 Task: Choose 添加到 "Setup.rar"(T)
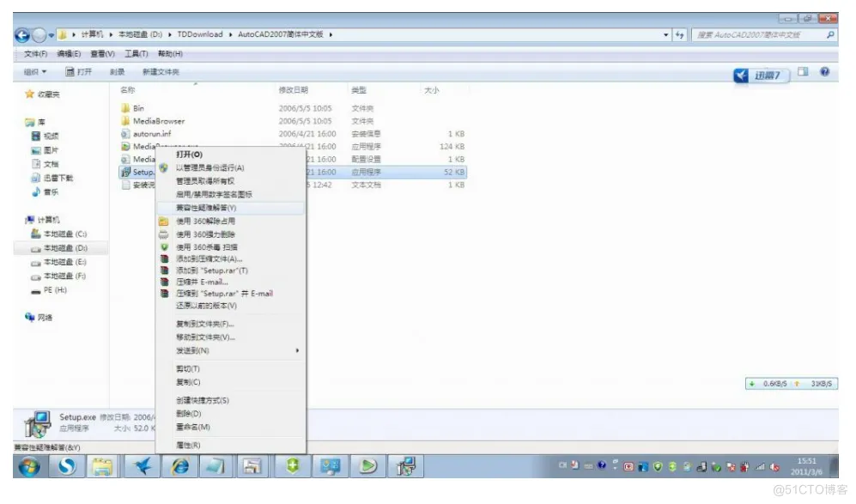tap(212, 270)
